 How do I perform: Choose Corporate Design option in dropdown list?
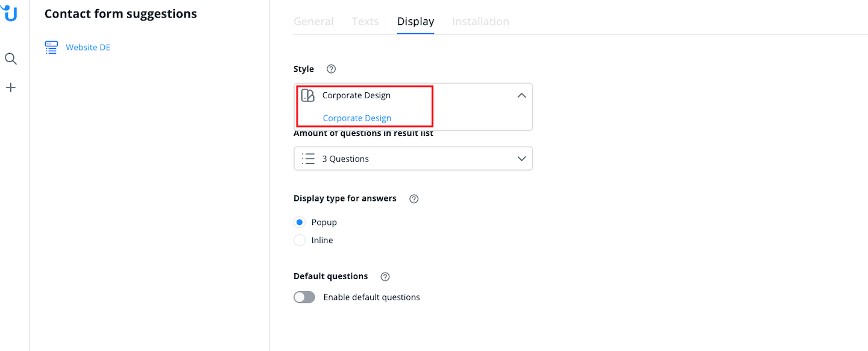coord(357,118)
